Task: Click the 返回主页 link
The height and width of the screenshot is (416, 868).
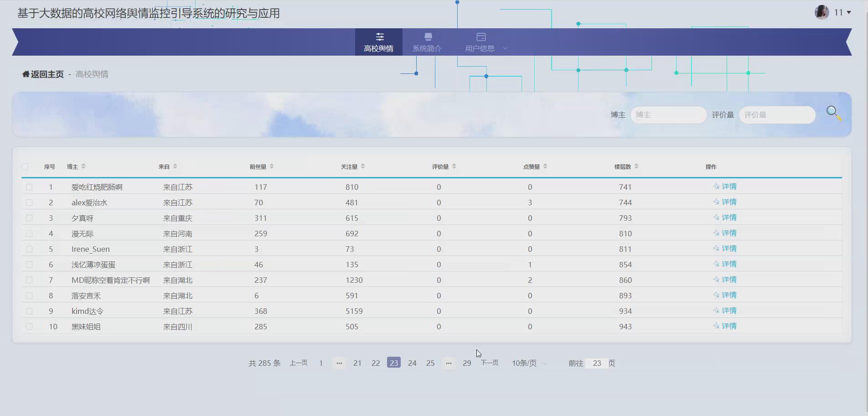Action: point(46,73)
